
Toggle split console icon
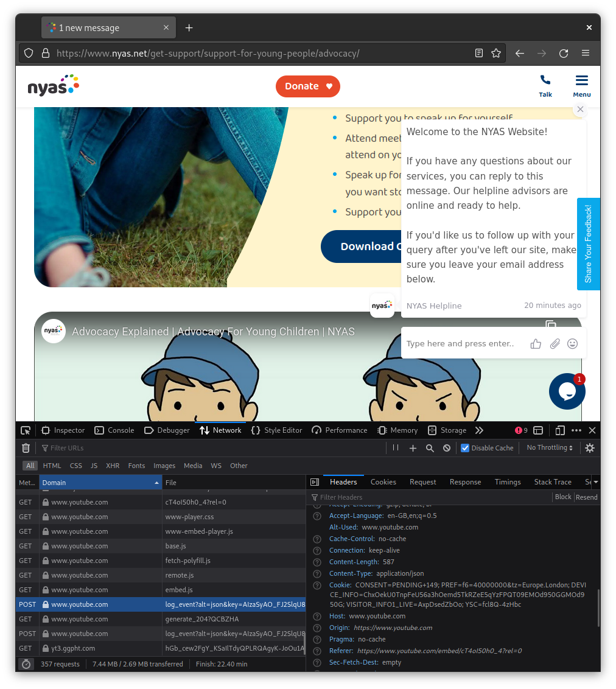pyautogui.click(x=538, y=430)
